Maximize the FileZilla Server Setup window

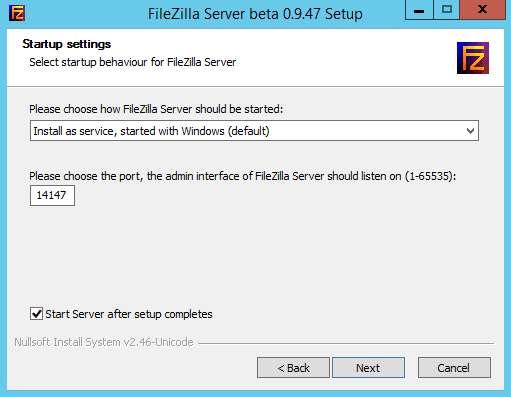447,10
